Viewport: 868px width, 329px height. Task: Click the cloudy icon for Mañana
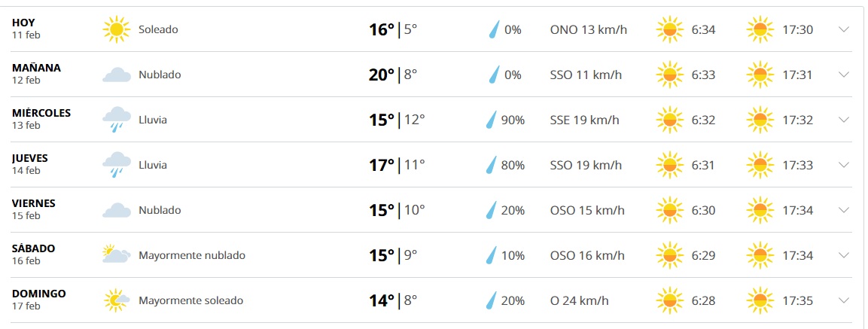point(116,75)
